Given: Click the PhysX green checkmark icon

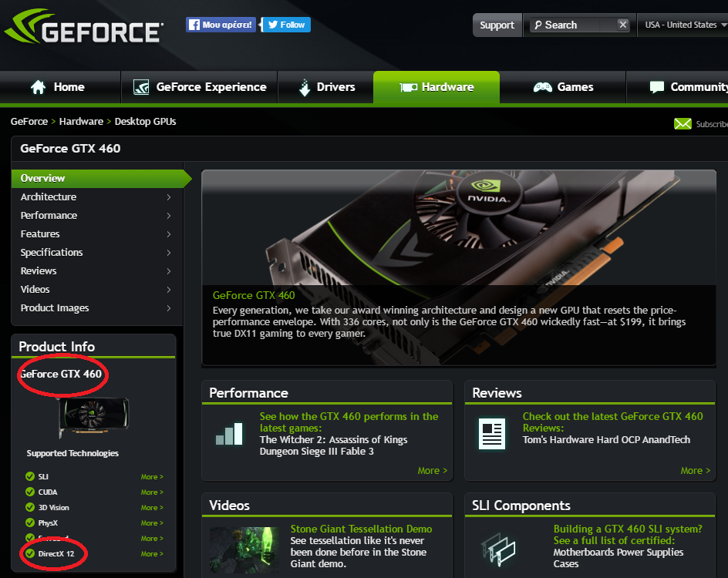Looking at the screenshot, I should tap(30, 523).
